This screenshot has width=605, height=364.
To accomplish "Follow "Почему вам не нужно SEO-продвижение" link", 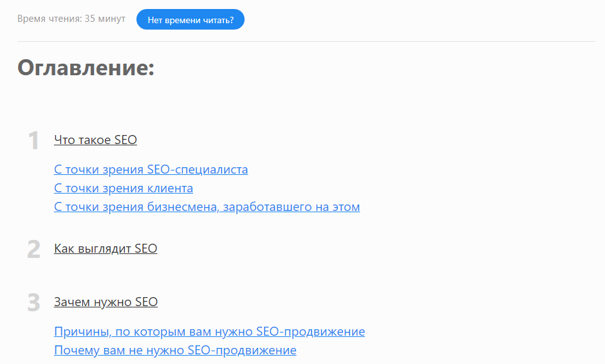I will [x=175, y=350].
